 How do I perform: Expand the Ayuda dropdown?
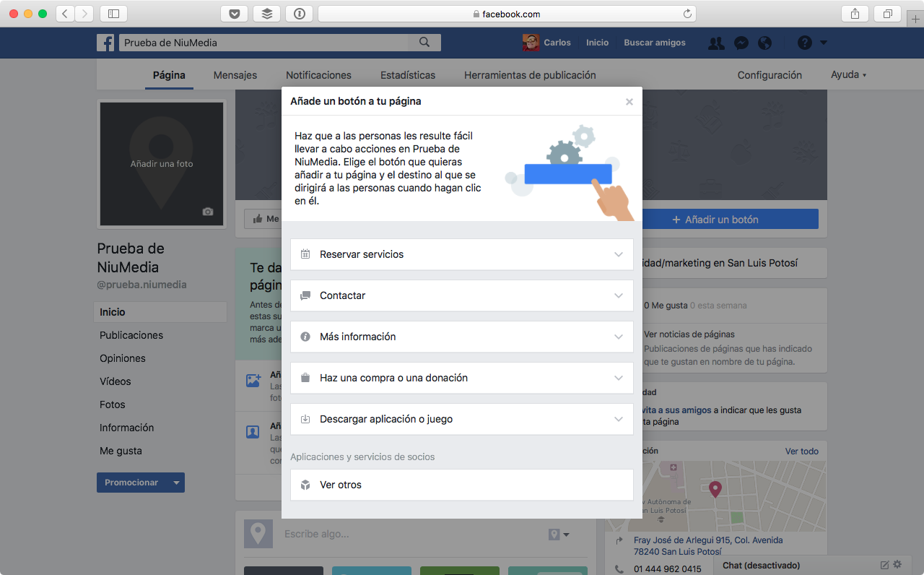(x=848, y=75)
